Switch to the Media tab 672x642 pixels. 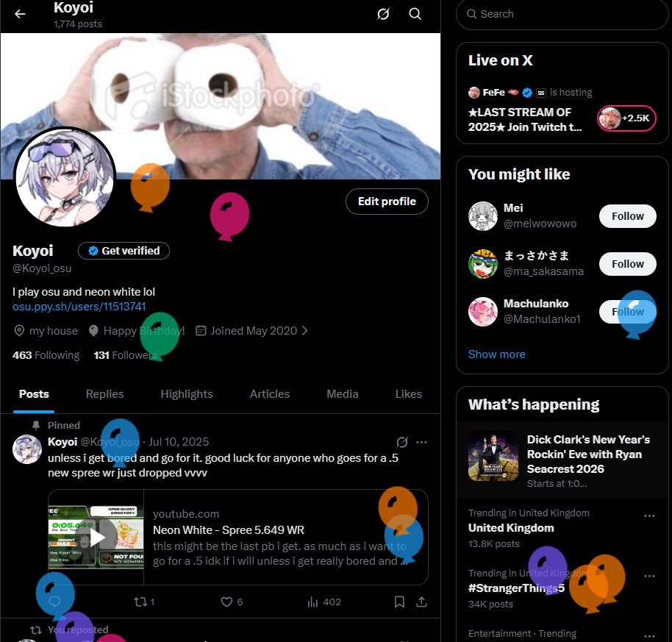(x=342, y=393)
